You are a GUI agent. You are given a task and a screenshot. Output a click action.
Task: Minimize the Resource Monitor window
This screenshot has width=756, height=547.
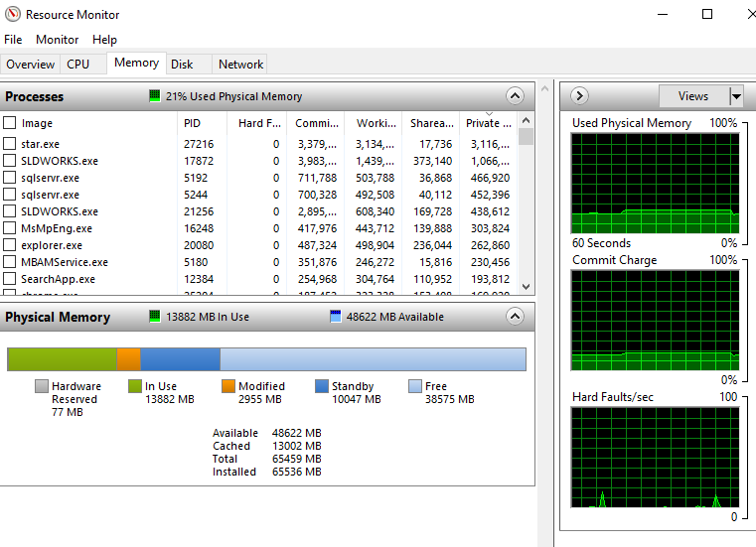point(663,14)
